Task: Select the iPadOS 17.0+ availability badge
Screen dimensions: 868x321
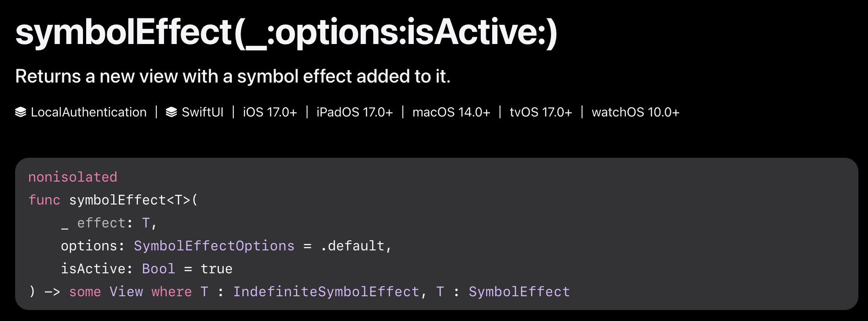Action: [355, 112]
